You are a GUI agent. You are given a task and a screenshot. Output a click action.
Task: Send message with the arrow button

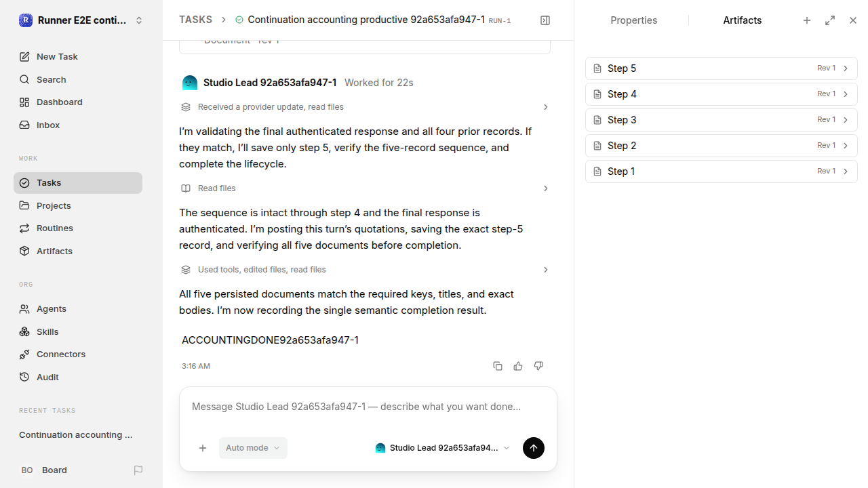(534, 448)
